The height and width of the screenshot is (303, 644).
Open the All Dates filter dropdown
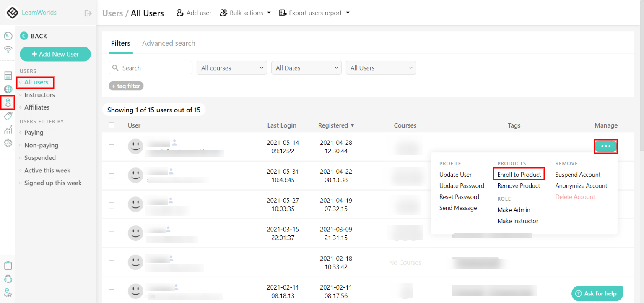[x=306, y=68]
